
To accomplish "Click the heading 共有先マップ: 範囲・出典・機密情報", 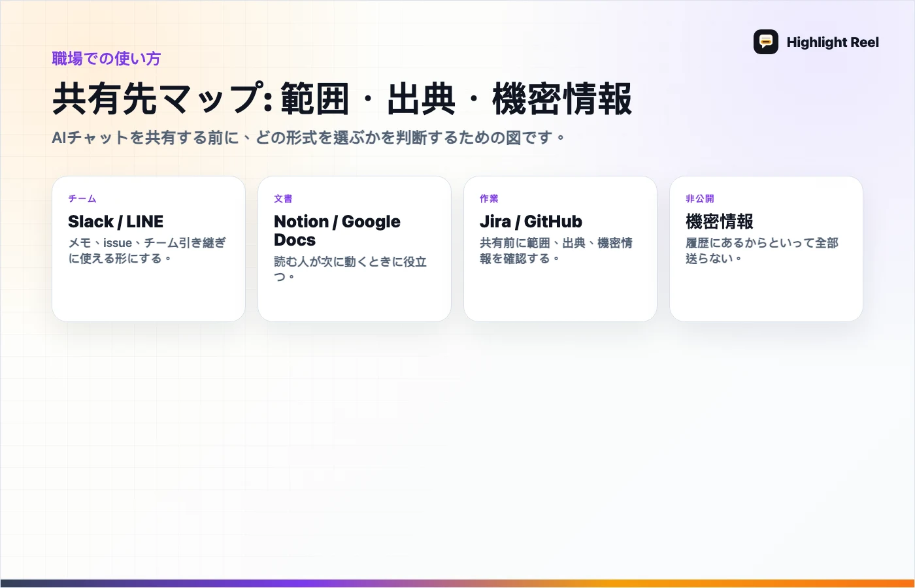I will 342,99.
